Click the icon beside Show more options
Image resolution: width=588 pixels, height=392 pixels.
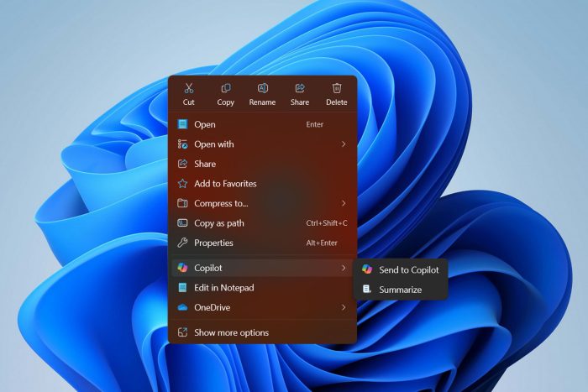coord(182,332)
